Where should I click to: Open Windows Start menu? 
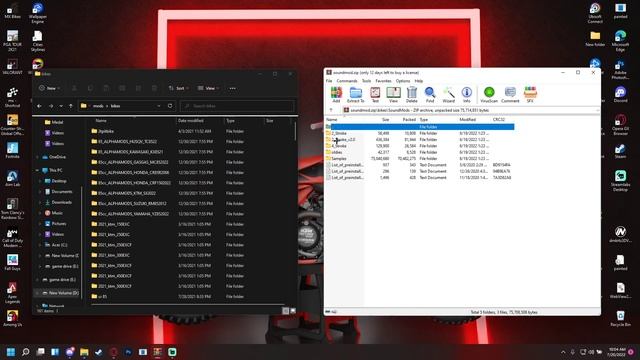coord(11,352)
